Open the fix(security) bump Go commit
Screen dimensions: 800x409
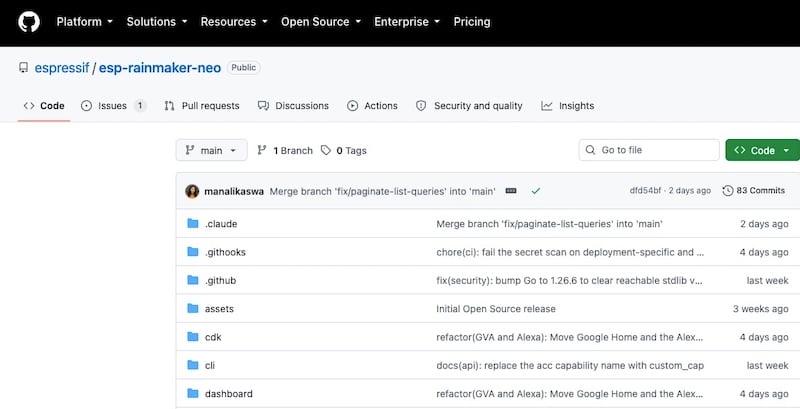(x=569, y=280)
